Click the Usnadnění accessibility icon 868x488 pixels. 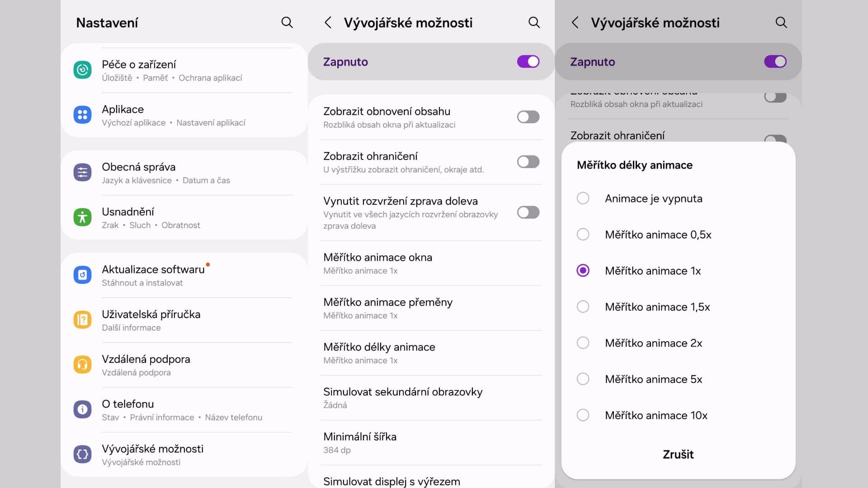(x=82, y=217)
